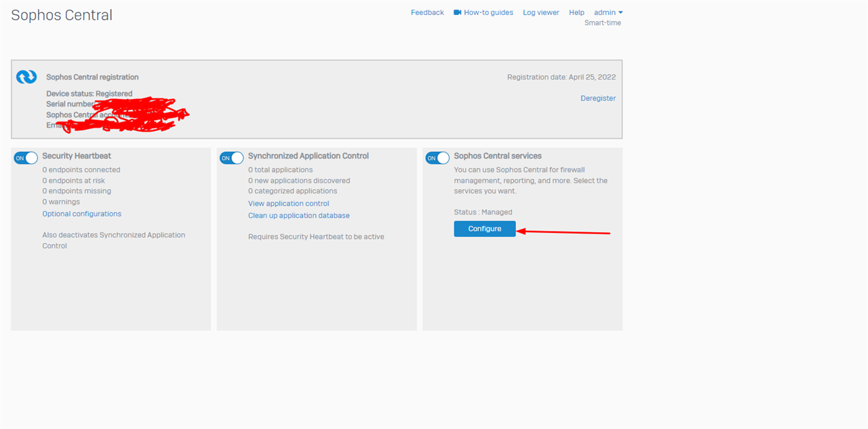Disable the Synchronized Application Control toggle
Viewport: 868px width, 429px height.
click(x=232, y=158)
